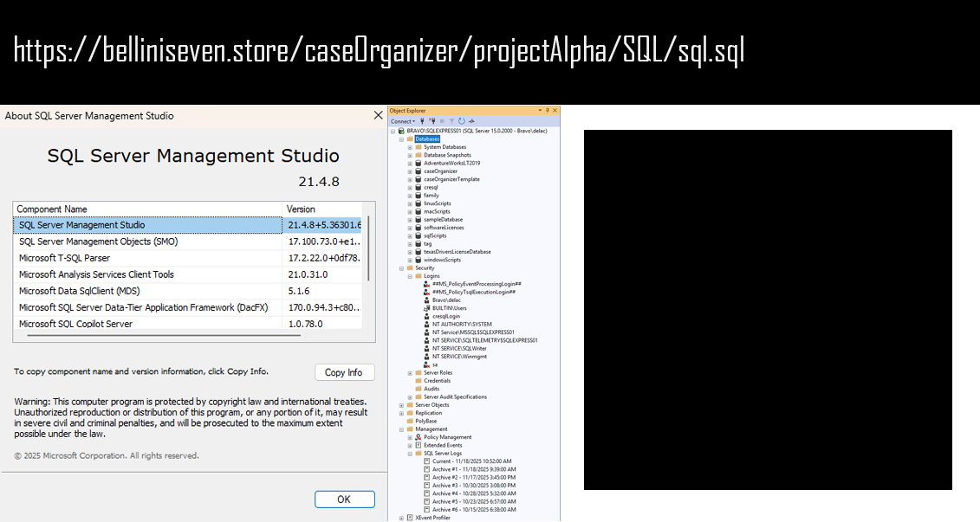Click the Disconnect icon in Object Explorer toolbar
980x522 pixels.
(x=432, y=121)
